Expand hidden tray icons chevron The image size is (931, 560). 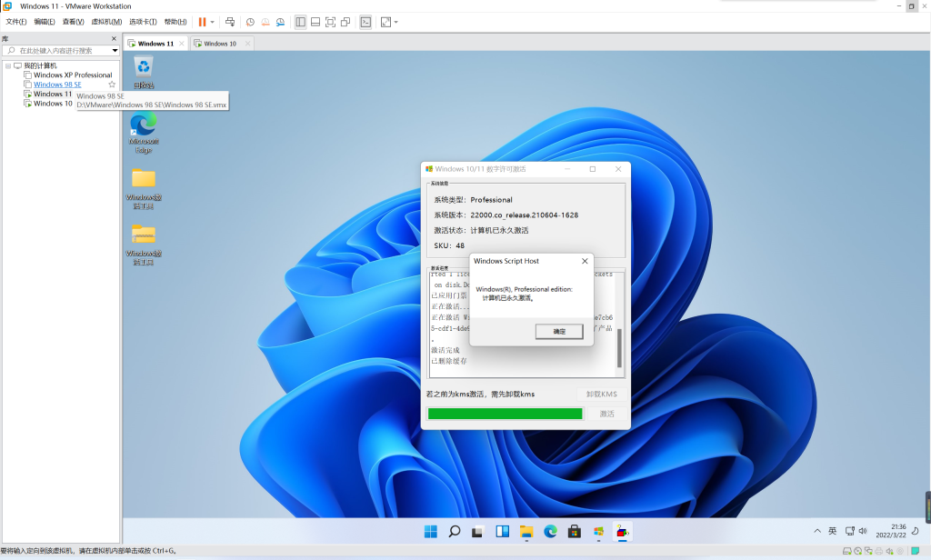pyautogui.click(x=817, y=531)
